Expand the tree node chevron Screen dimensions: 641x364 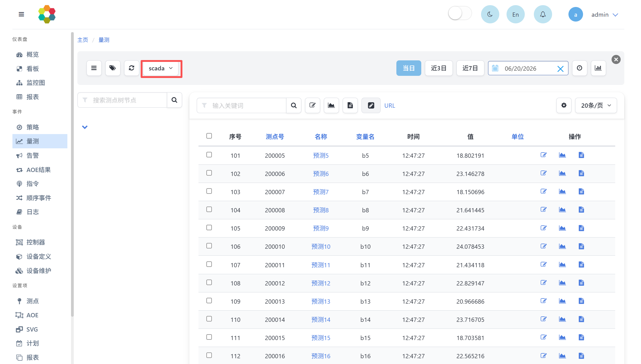click(85, 127)
